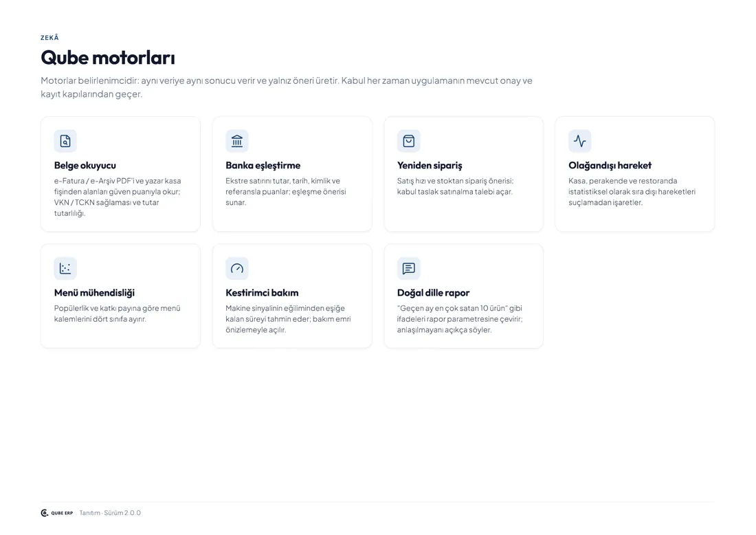
Task: Open the Doğal dille rapor heading
Action: coord(433,293)
